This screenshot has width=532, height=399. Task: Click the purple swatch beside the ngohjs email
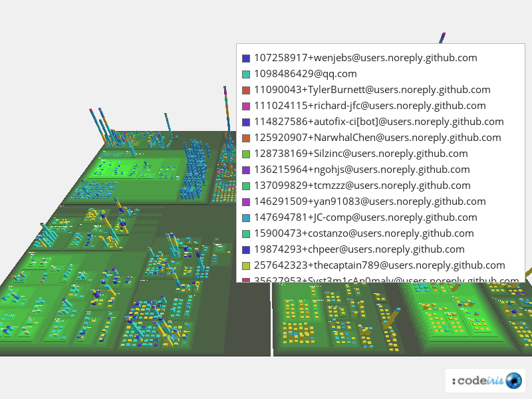click(246, 170)
